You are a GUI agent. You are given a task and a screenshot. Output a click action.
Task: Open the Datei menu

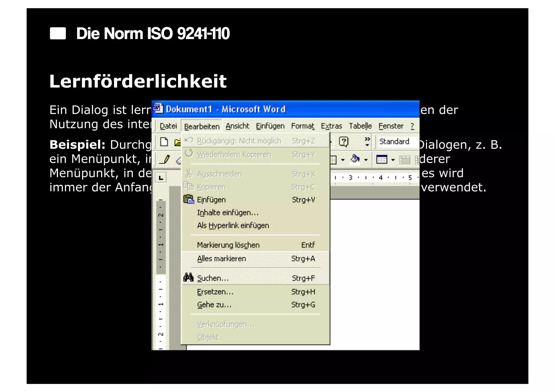[x=168, y=126]
